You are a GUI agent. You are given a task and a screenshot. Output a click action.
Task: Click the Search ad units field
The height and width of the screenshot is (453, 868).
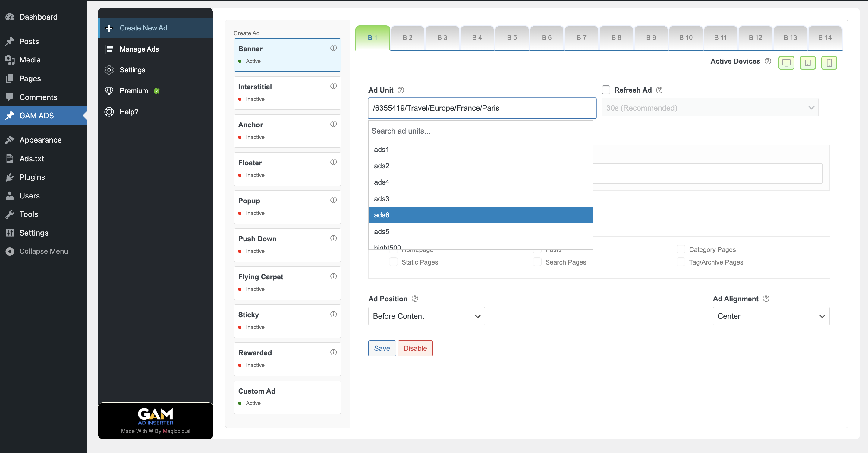pyautogui.click(x=480, y=131)
